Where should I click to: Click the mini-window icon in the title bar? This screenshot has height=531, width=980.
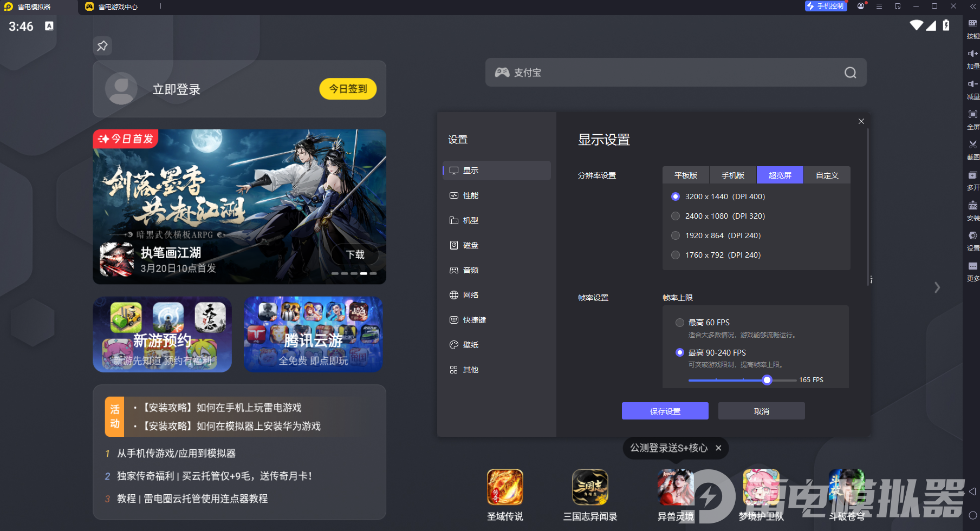[x=898, y=6]
